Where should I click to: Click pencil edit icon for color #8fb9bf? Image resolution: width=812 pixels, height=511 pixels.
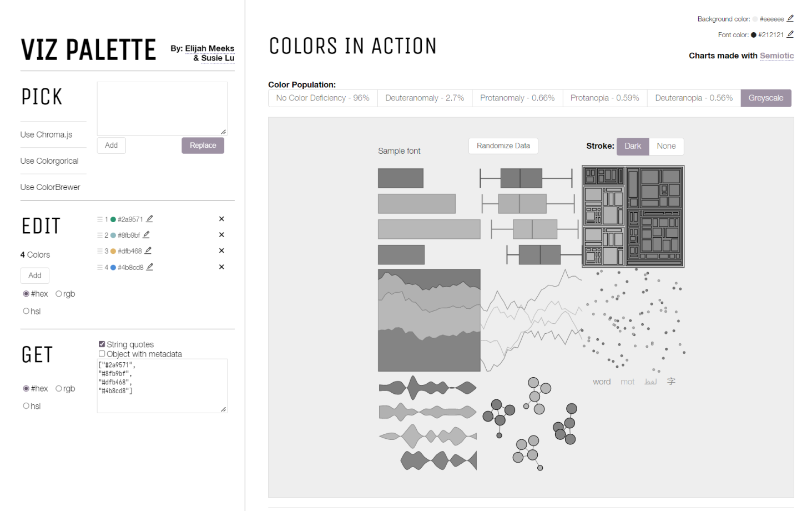[x=146, y=235]
